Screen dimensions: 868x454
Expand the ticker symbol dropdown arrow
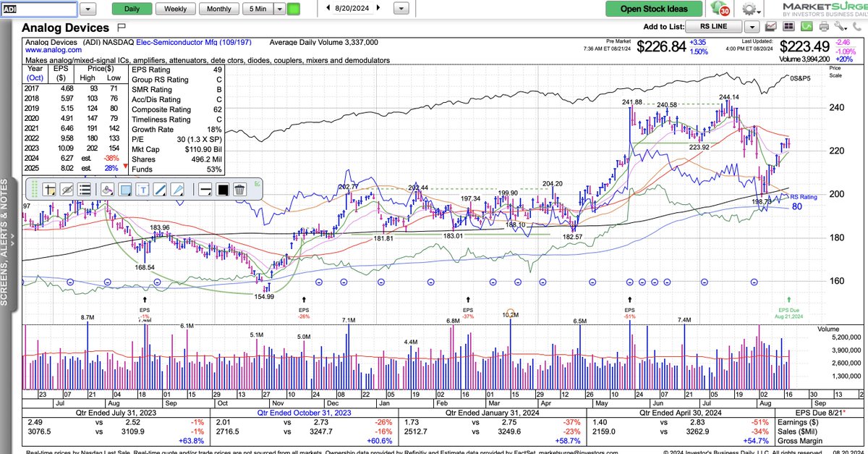pos(88,9)
